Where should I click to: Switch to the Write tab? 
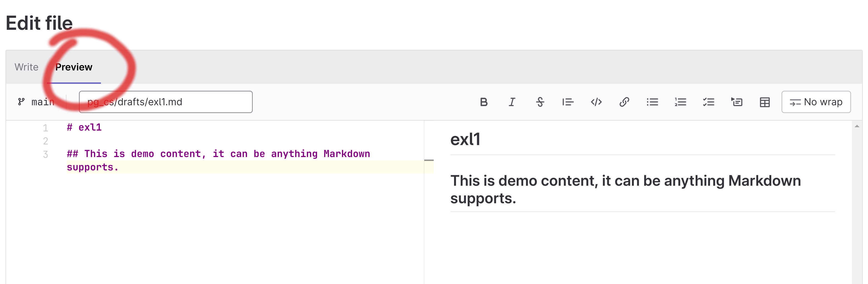[x=26, y=67]
